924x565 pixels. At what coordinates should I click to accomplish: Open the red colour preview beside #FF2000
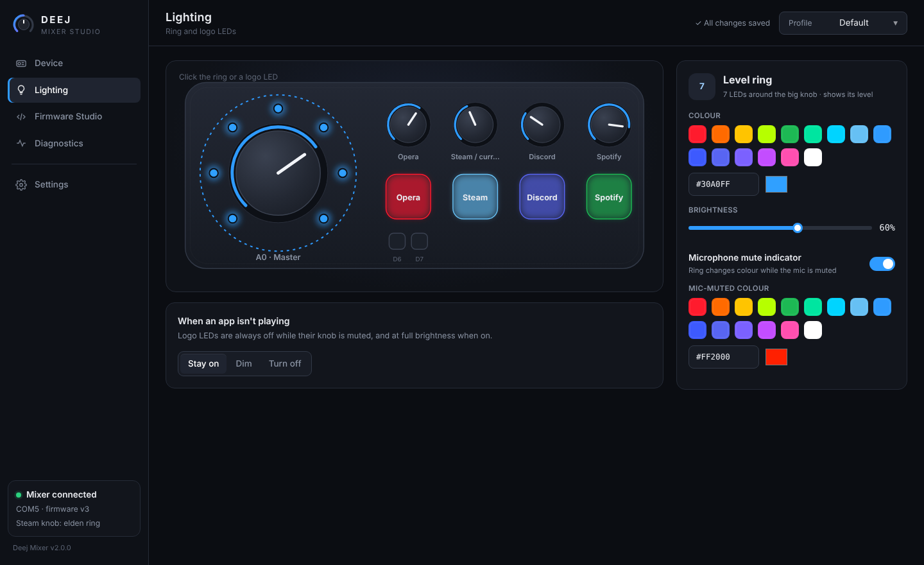[776, 357]
